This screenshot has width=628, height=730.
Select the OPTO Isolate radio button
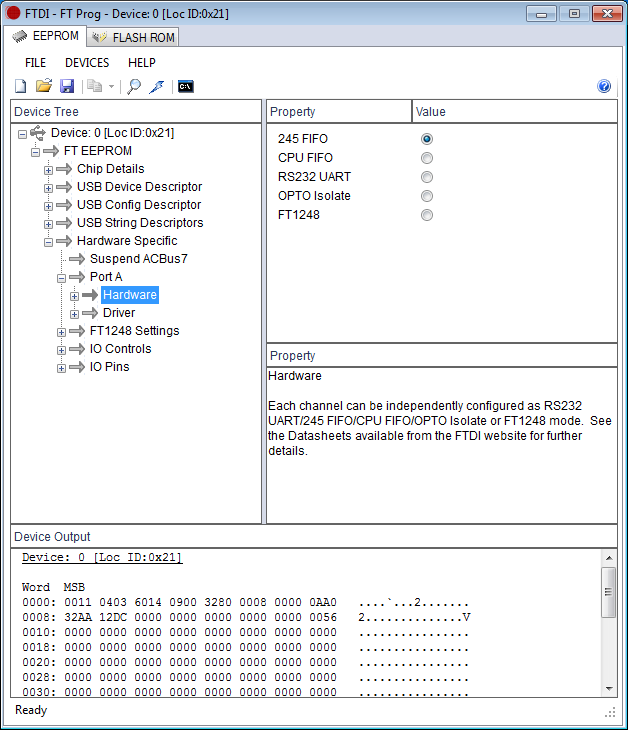[426, 196]
